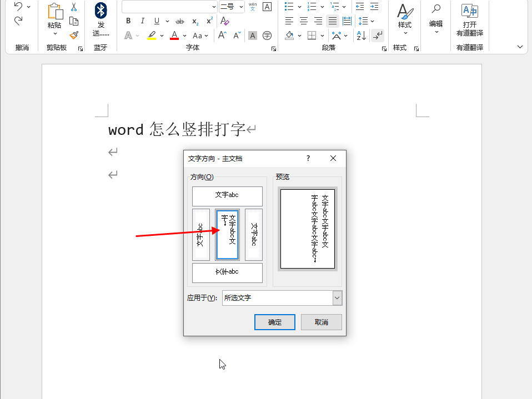
Task: Select the Format Painter brush
Action: point(74,35)
